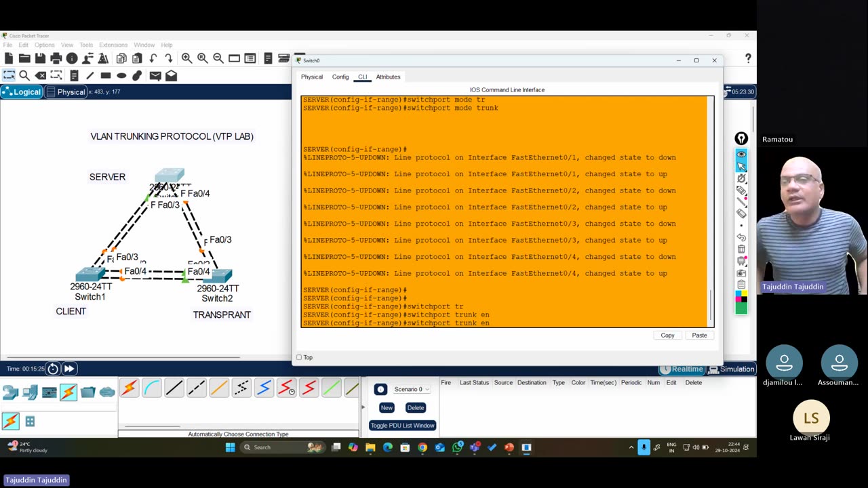The image size is (868, 488).
Task: Copy selection with the copy icon
Action: point(121,58)
